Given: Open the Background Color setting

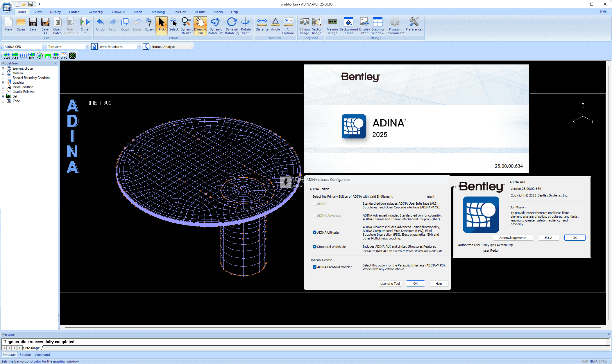Looking at the screenshot, I should coord(349,26).
